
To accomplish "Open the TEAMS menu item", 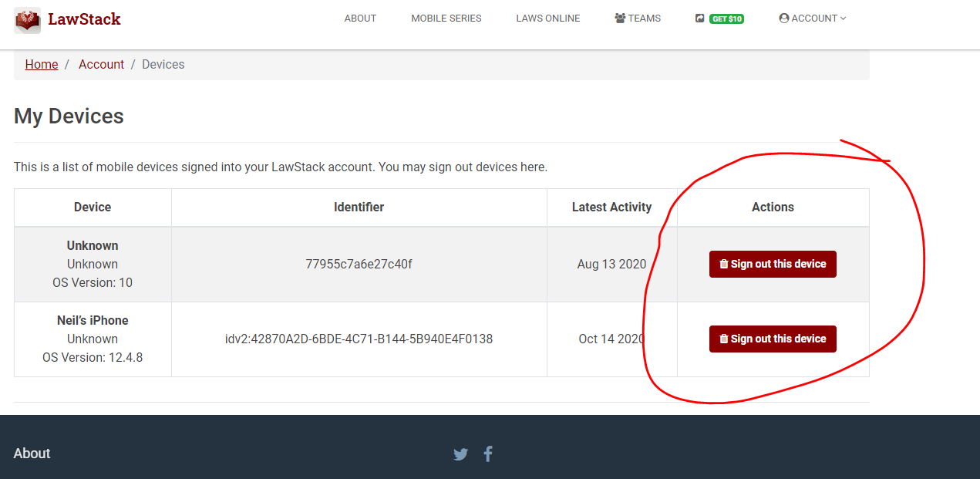I will click(x=638, y=19).
